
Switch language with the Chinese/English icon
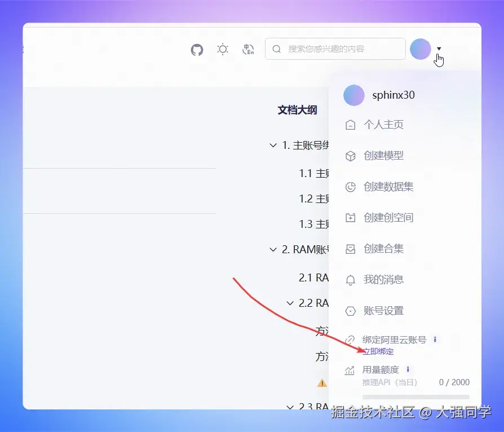click(248, 49)
